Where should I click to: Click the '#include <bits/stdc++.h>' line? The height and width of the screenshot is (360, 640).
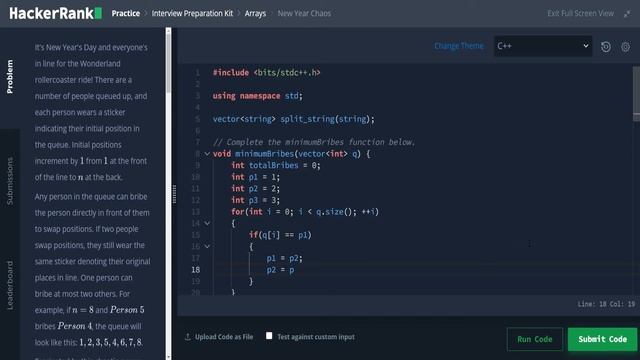(x=267, y=73)
